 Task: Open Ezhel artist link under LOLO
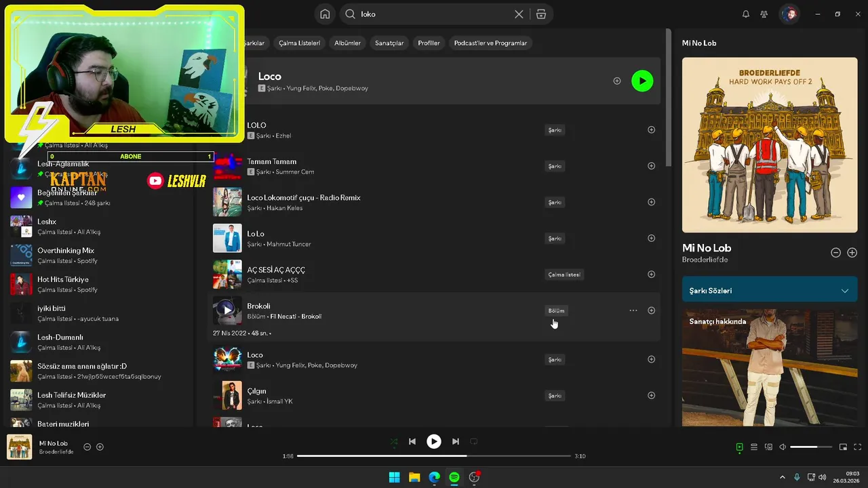283,136
